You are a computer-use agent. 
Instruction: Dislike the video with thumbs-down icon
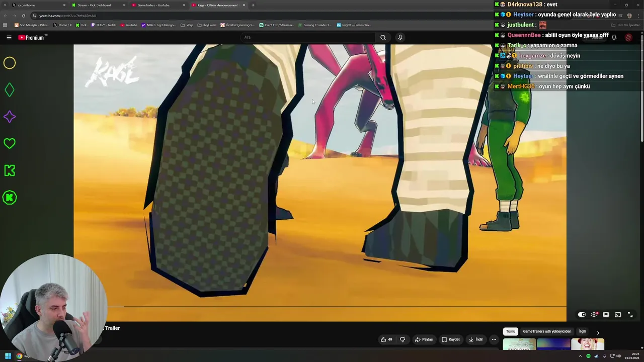click(x=403, y=339)
